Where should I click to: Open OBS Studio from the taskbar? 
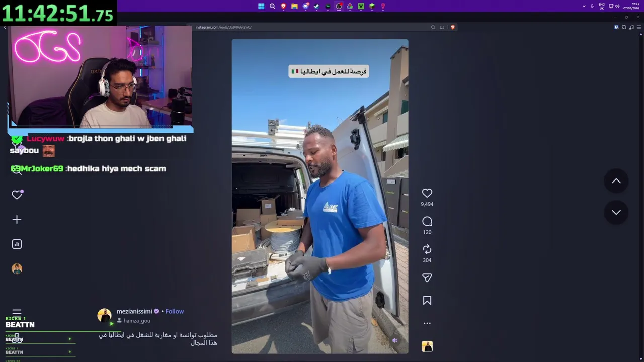coord(339,6)
